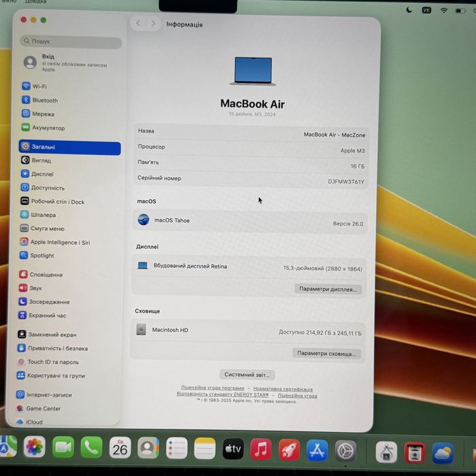Viewport: 476px width, 476px height.
Task: Click the 16 ГБ memory value
Action: [357, 167]
